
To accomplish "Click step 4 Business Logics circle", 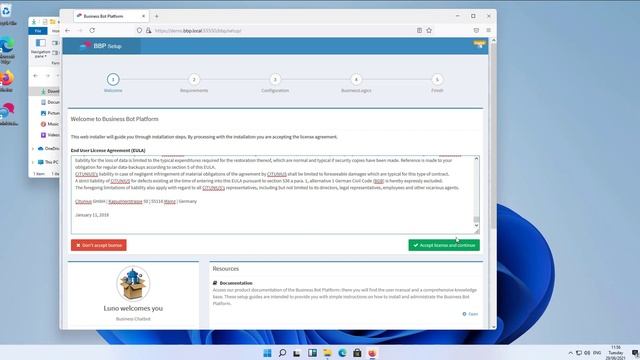I will point(356,79).
